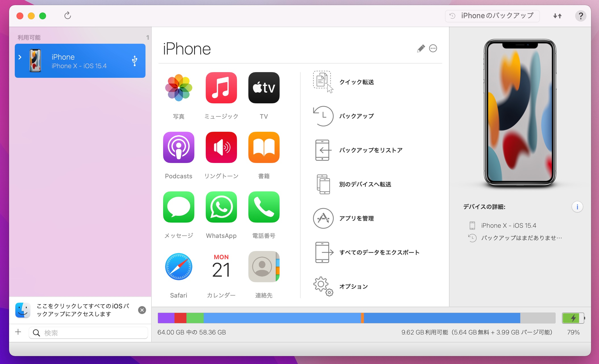Click the iPhoneのバックアップ toolbar button
The image size is (599, 364).
coord(492,16)
